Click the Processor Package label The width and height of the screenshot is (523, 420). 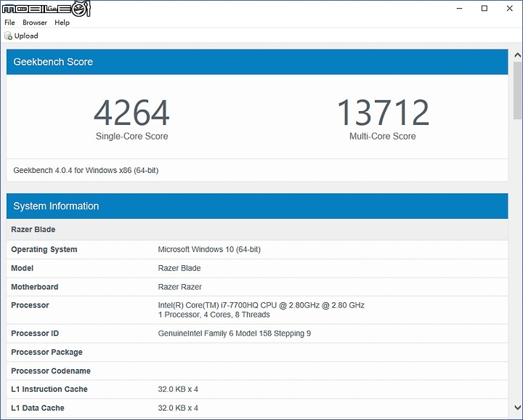(x=46, y=352)
